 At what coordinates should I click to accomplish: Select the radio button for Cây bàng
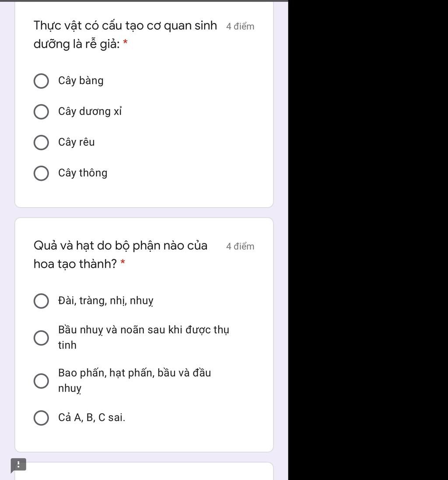(x=41, y=81)
